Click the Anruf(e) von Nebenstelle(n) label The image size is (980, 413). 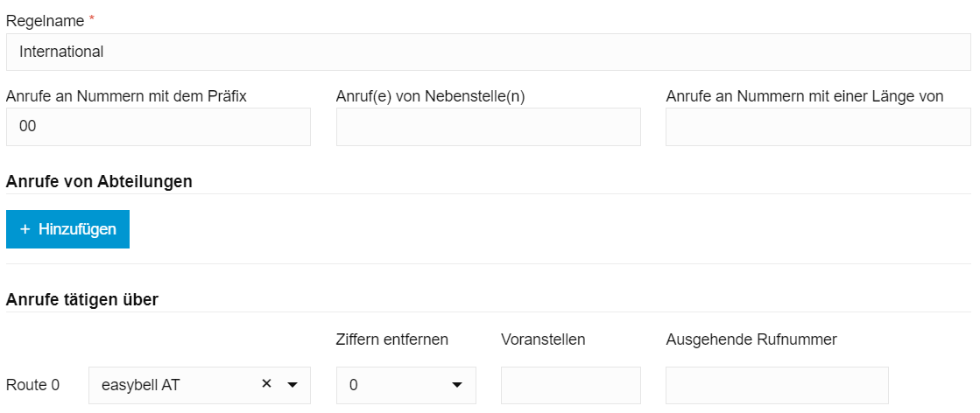[x=430, y=96]
